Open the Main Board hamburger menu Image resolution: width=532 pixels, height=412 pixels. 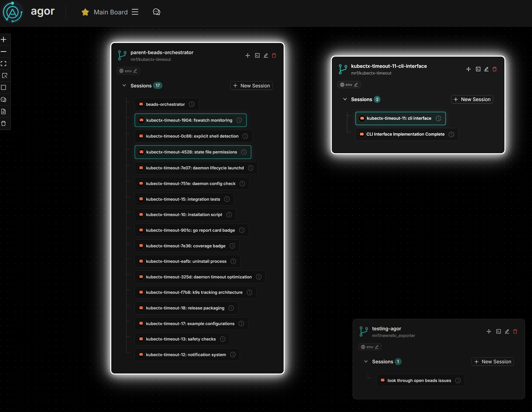click(135, 12)
